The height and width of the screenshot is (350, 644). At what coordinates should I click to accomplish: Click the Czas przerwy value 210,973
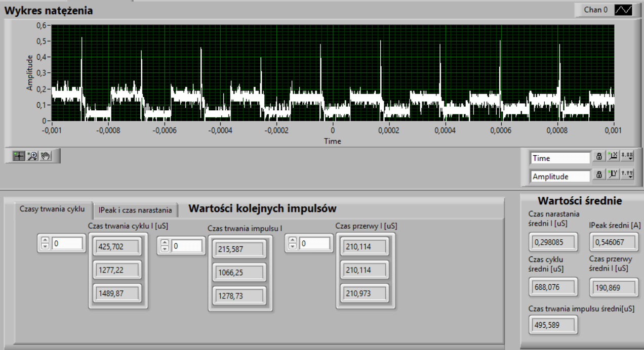click(364, 293)
